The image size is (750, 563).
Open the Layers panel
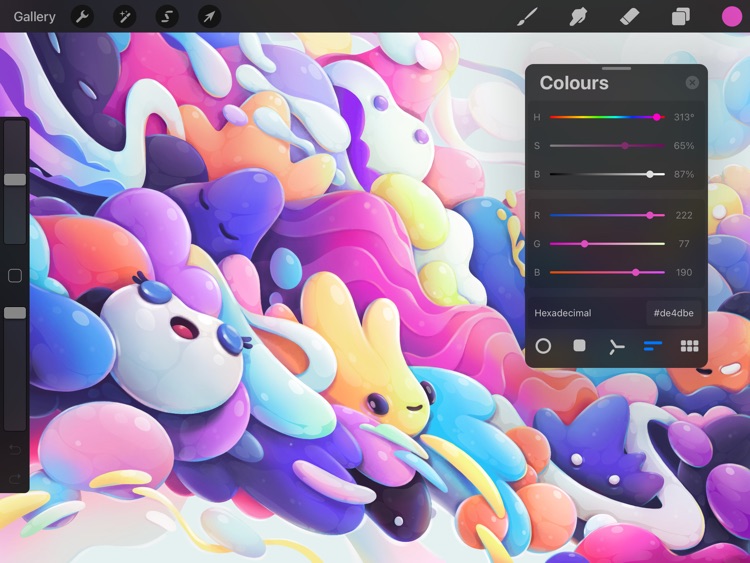tap(681, 16)
